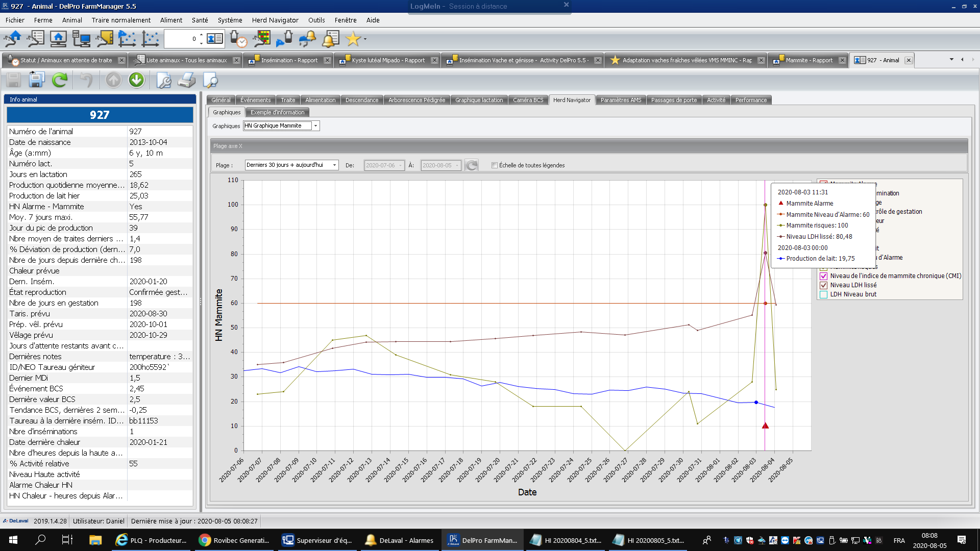Open the Plage Derniers 30 jours dropdown
980x551 pixels.
click(x=334, y=165)
